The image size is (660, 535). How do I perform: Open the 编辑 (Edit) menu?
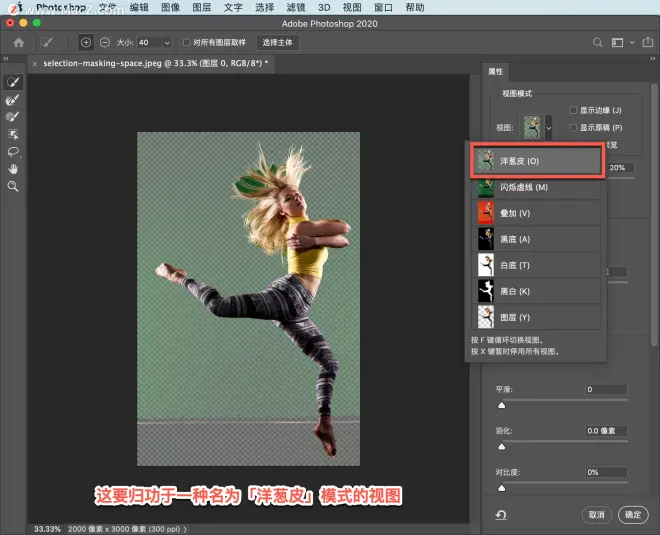[139, 8]
